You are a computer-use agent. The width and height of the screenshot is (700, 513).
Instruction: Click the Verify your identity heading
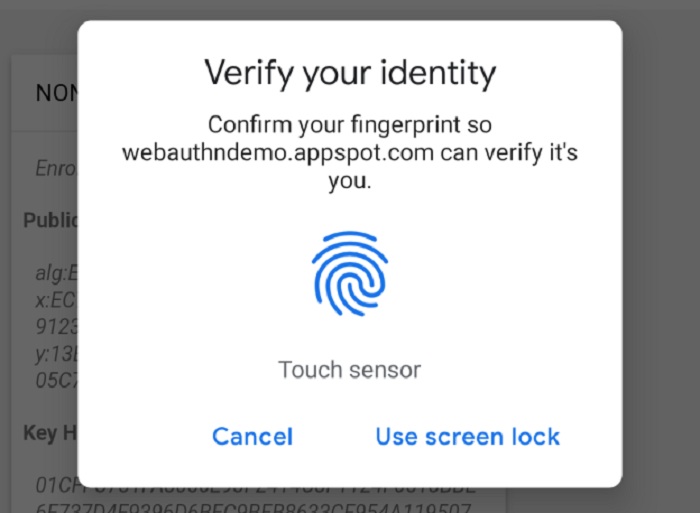coord(350,73)
